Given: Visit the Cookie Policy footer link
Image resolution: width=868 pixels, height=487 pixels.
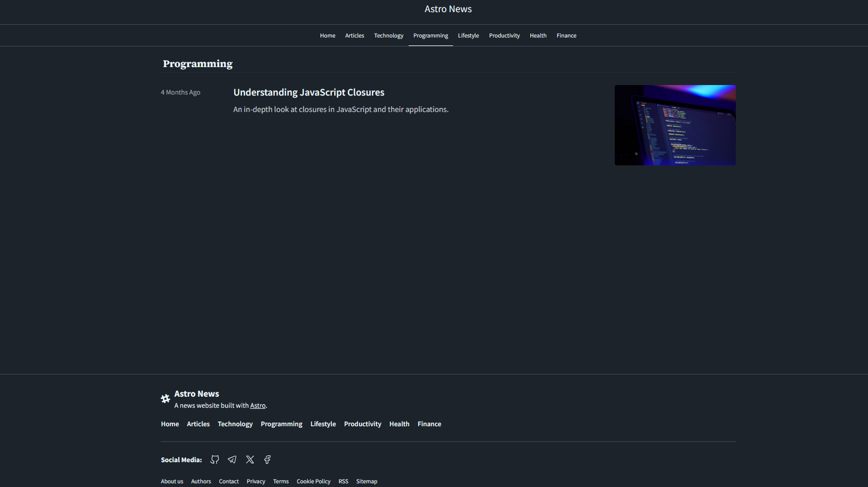Looking at the screenshot, I should pos(313,481).
